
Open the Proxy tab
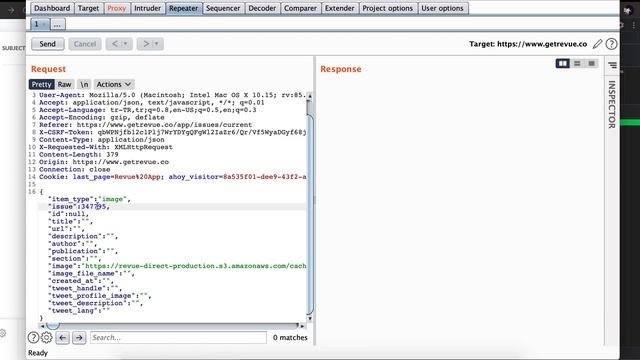tap(117, 8)
